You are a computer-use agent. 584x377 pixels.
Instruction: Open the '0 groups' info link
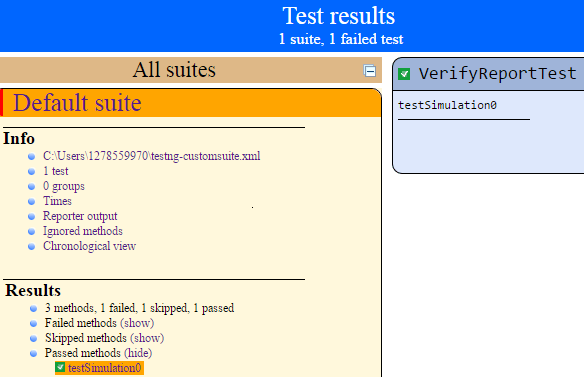coord(64,186)
